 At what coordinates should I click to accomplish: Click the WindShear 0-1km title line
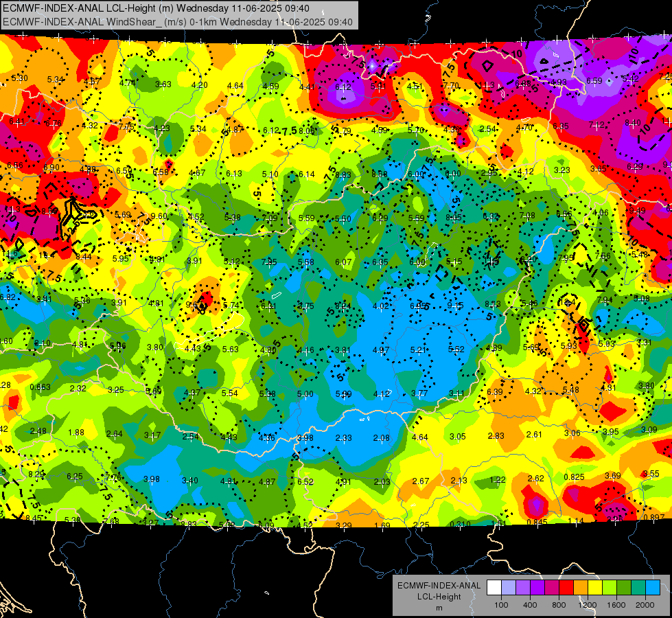(177, 22)
